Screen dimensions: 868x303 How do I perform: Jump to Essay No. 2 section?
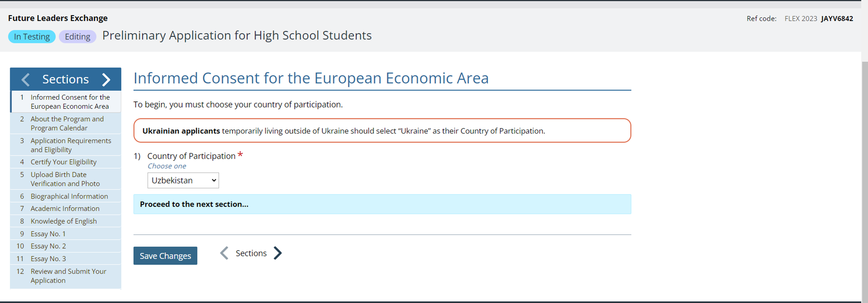[48, 246]
